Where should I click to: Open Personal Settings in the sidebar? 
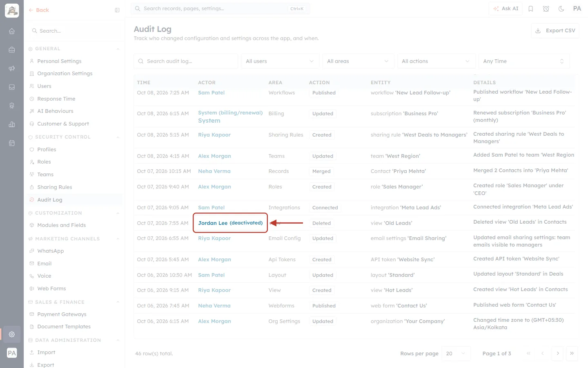(59, 61)
